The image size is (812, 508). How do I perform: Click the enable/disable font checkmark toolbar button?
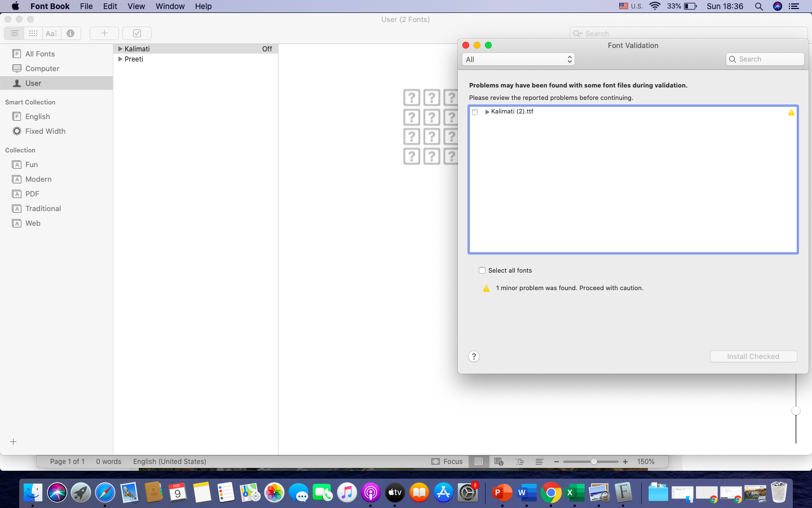click(x=137, y=33)
